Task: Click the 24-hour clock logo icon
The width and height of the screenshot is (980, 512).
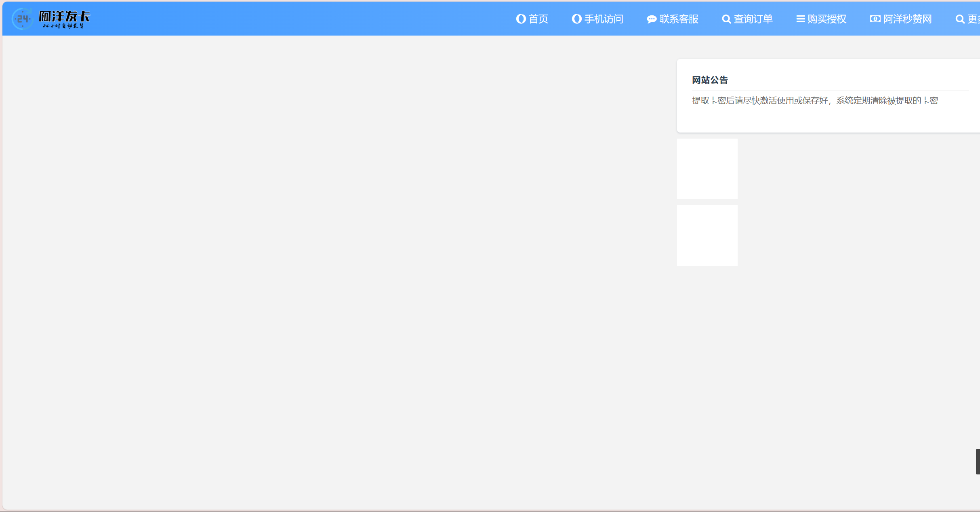Action: [x=22, y=19]
